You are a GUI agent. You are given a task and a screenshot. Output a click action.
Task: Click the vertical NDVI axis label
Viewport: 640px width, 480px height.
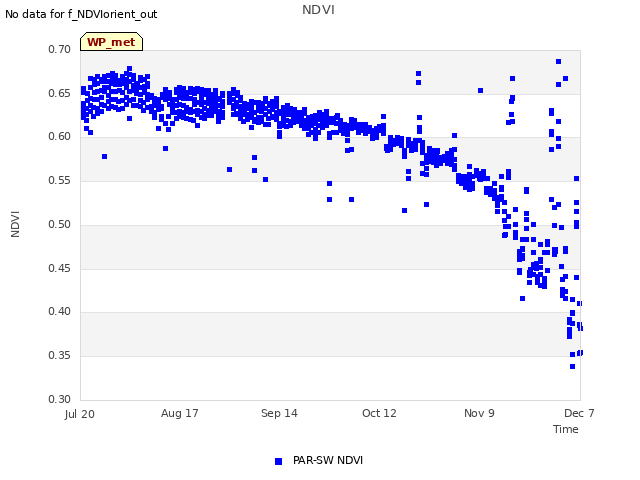pyautogui.click(x=15, y=224)
